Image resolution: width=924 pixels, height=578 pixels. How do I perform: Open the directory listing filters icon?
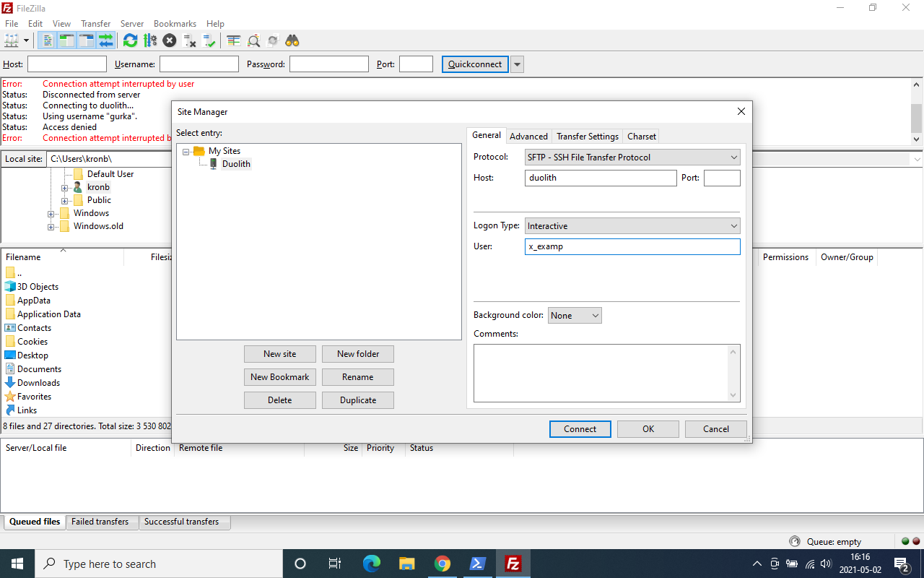(234, 40)
